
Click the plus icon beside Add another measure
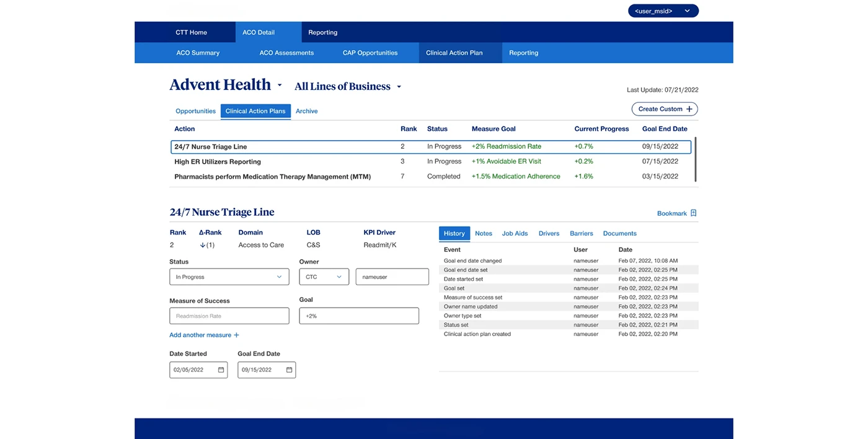tap(236, 335)
